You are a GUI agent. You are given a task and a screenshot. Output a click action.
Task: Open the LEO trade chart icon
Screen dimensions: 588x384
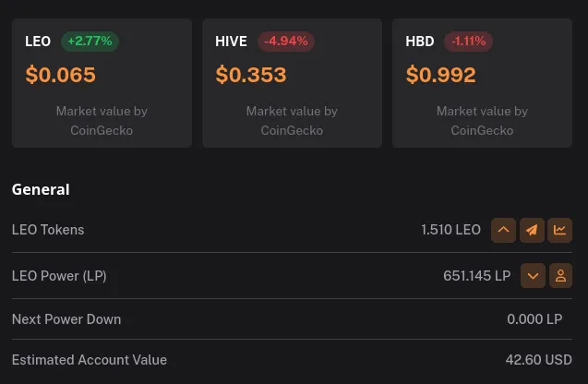pos(560,230)
